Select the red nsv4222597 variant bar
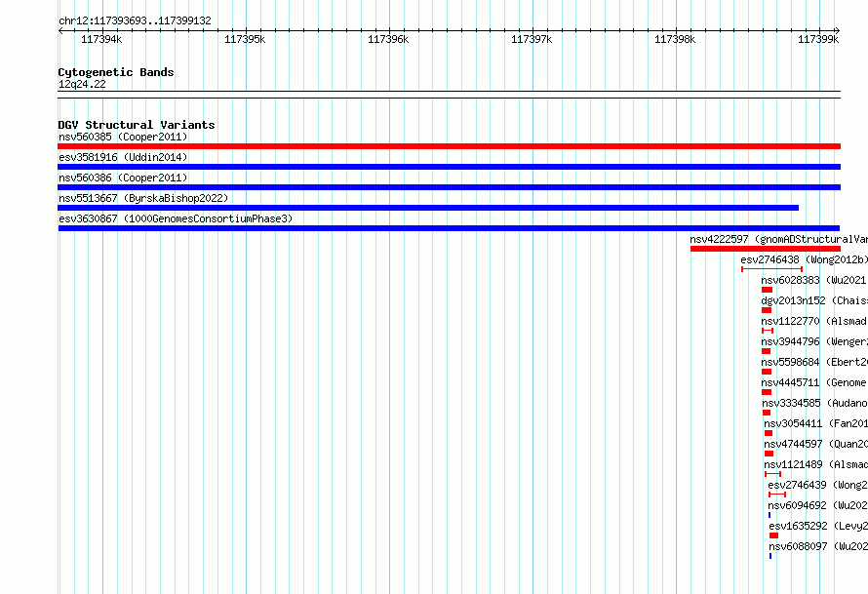The height and width of the screenshot is (594, 868). (766, 249)
